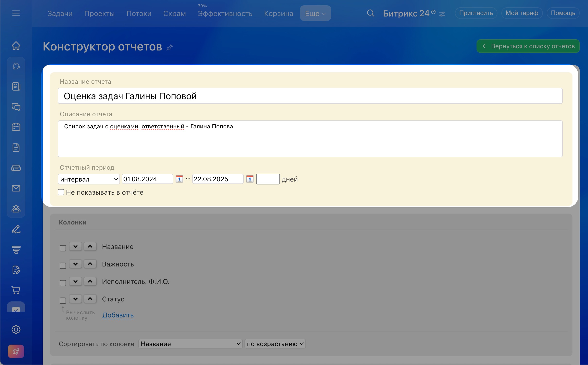Click the search magnifier icon
Viewport: 588px width, 365px height.
pyautogui.click(x=370, y=13)
